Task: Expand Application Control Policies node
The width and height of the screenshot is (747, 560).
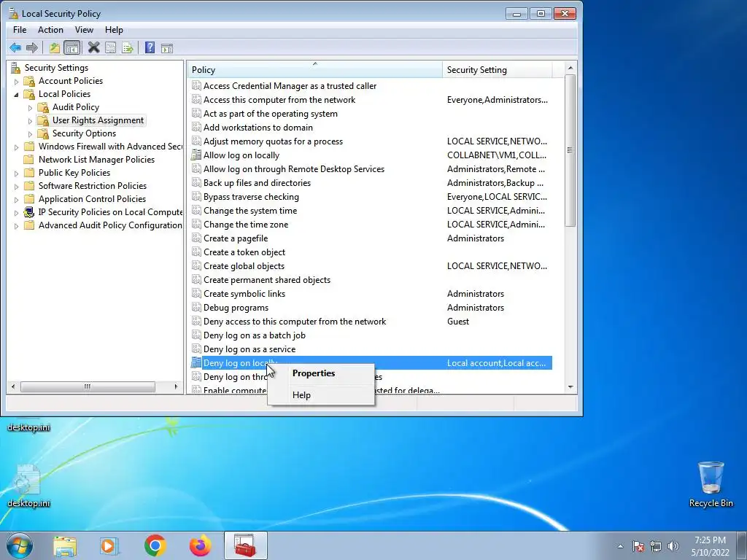Action: click(16, 200)
